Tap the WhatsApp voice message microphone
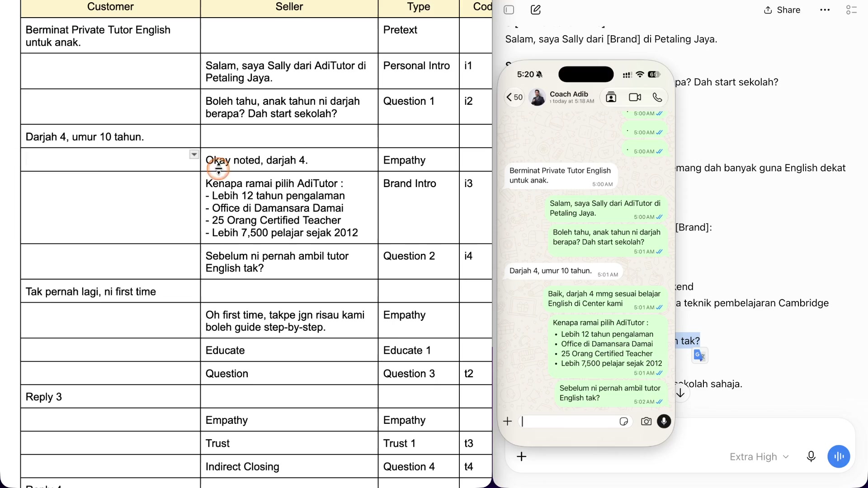Viewport: 868px width, 488px height. 664,422
